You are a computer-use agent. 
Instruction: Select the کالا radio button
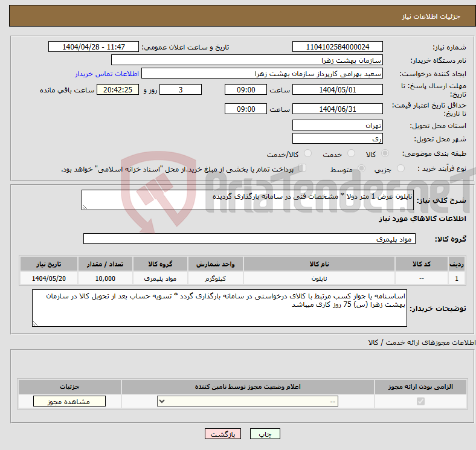click(385, 155)
